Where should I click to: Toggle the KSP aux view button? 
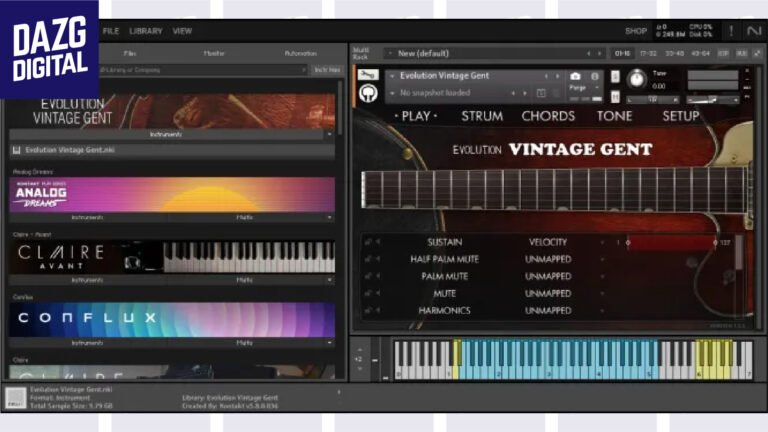coord(723,53)
